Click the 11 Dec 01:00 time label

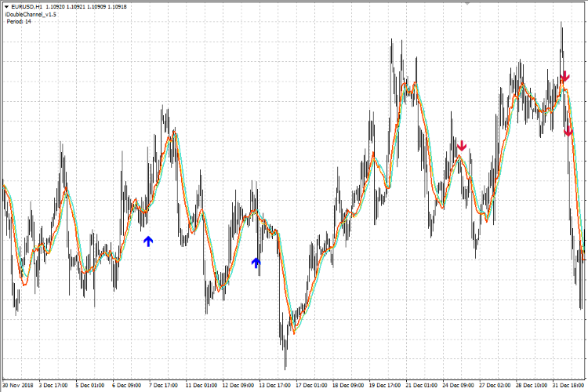click(x=201, y=386)
